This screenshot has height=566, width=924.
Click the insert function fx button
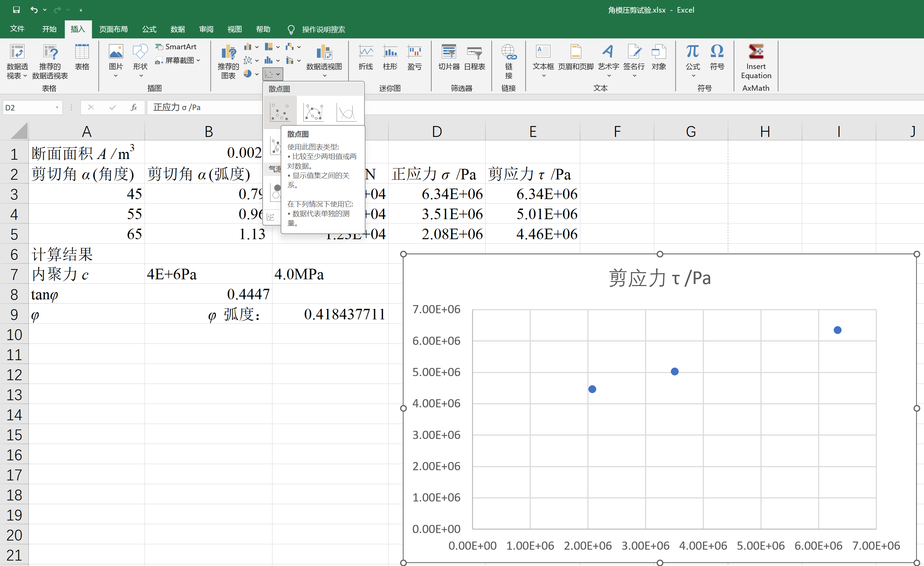(134, 108)
